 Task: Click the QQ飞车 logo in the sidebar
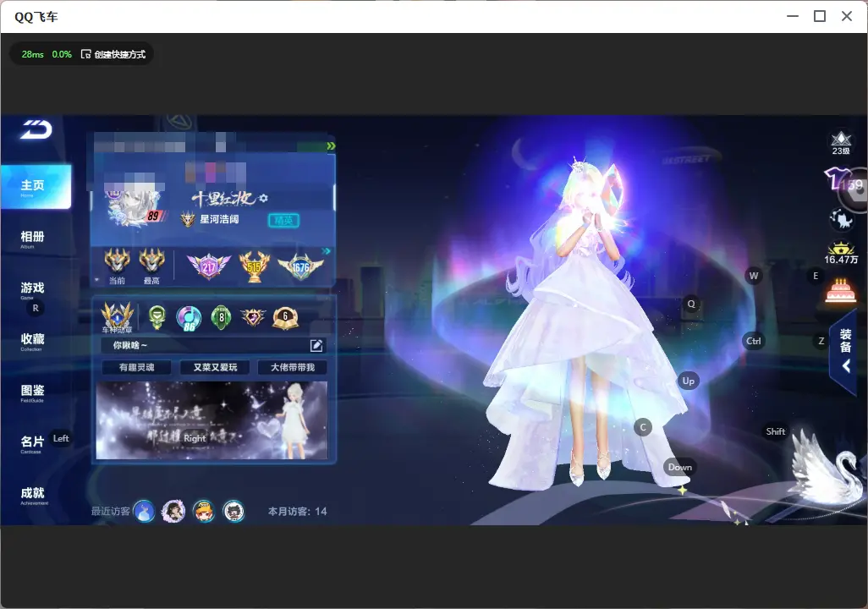coord(36,129)
